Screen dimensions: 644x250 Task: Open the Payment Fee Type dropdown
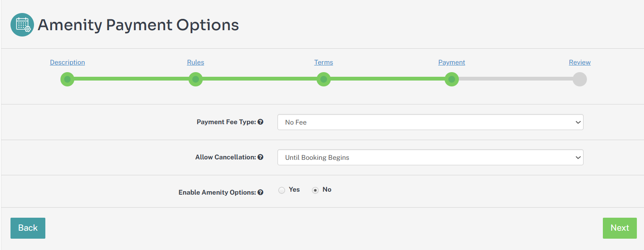[x=430, y=122]
